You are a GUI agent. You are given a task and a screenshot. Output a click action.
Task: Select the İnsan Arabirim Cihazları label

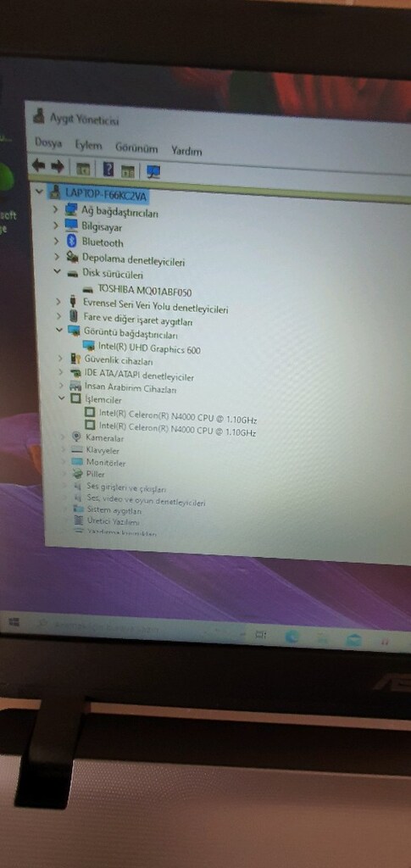pos(131,388)
